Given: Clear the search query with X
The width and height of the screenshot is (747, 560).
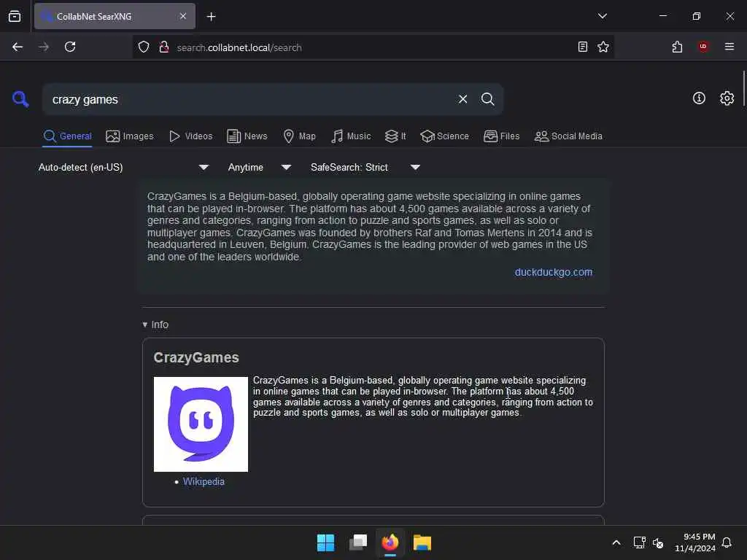Looking at the screenshot, I should pos(462,99).
